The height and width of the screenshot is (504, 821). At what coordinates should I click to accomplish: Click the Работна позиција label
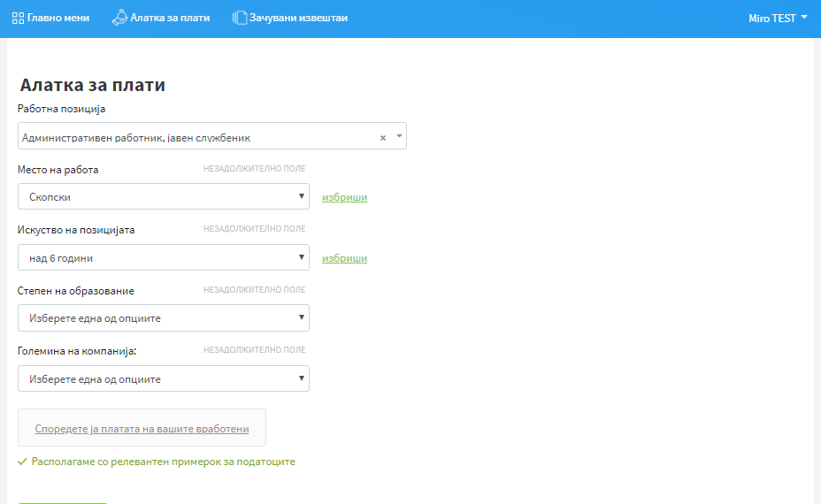coord(61,109)
